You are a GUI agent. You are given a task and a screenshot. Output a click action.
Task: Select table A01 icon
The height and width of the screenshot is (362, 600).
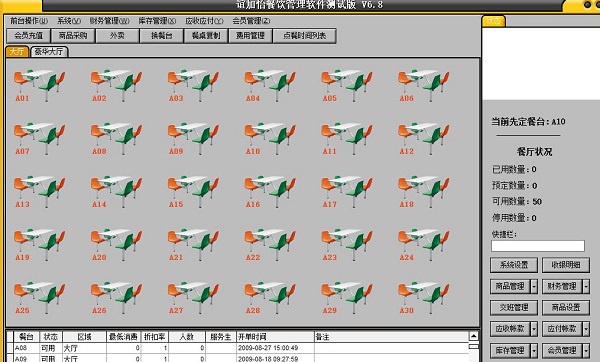(39, 86)
